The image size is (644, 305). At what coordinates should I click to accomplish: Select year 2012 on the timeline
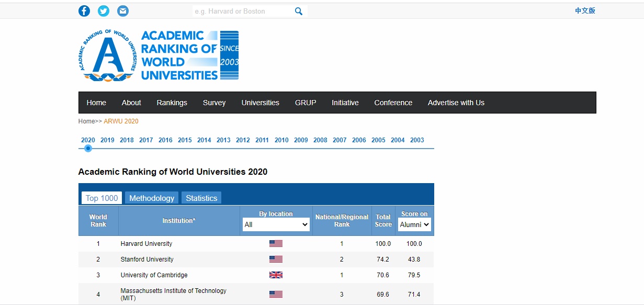pyautogui.click(x=243, y=140)
